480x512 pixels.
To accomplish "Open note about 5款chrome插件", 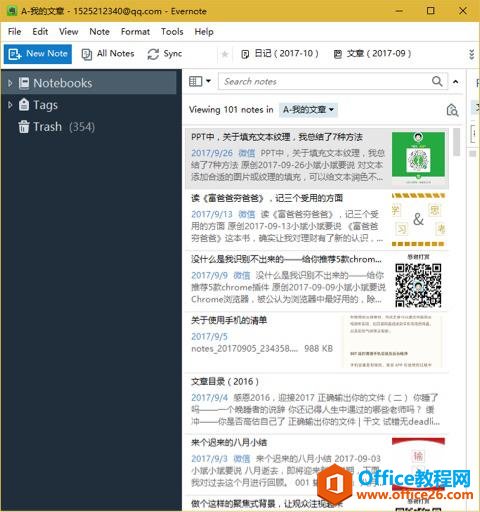I will 317,281.
